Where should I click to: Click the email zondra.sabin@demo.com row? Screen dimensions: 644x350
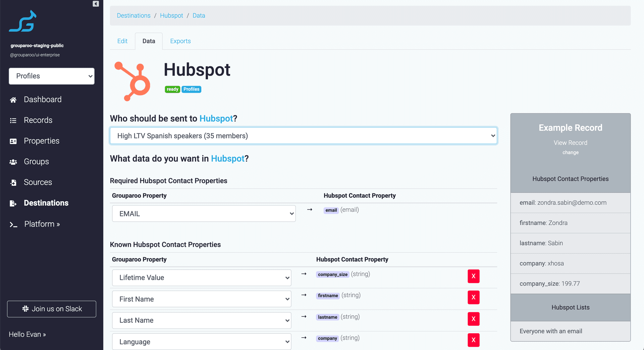(570, 203)
